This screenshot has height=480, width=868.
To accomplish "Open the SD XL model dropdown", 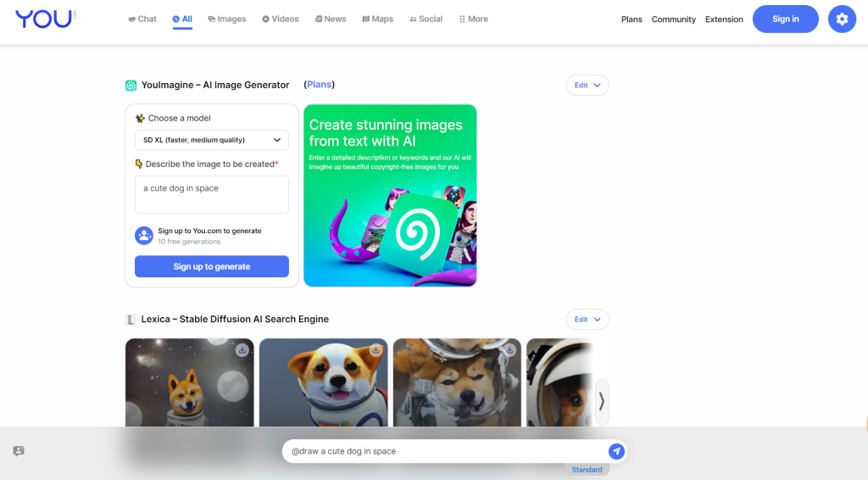I will click(211, 140).
